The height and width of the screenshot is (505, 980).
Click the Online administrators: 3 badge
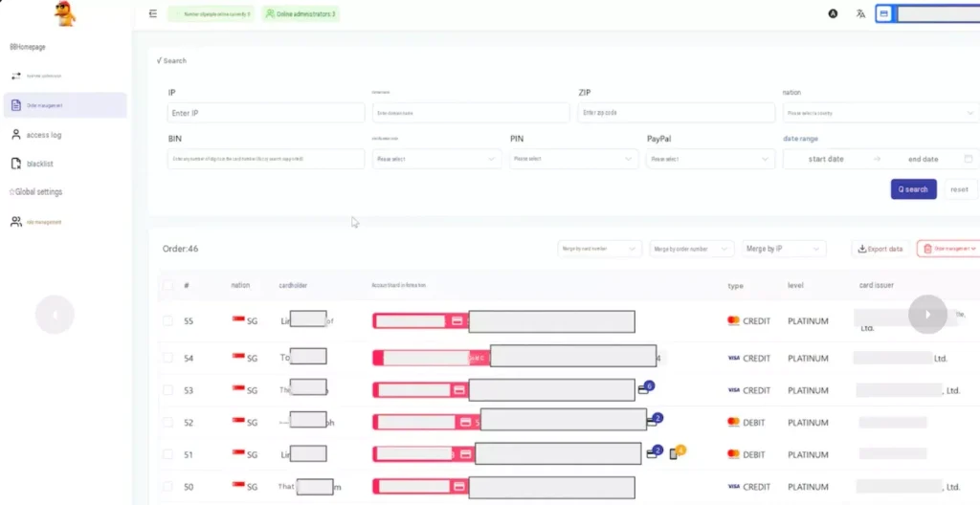pos(301,13)
